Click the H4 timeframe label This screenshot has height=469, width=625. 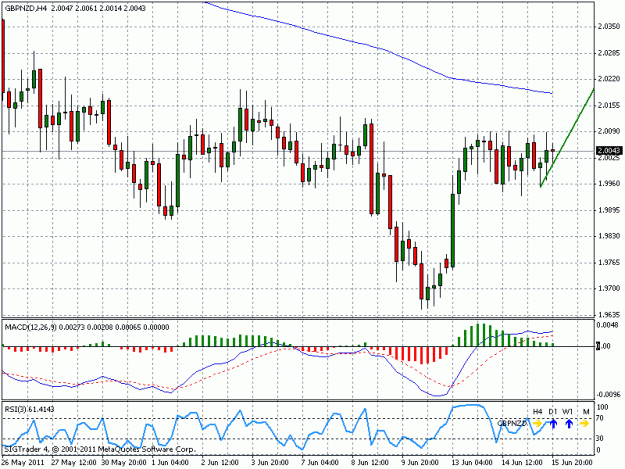point(537,411)
